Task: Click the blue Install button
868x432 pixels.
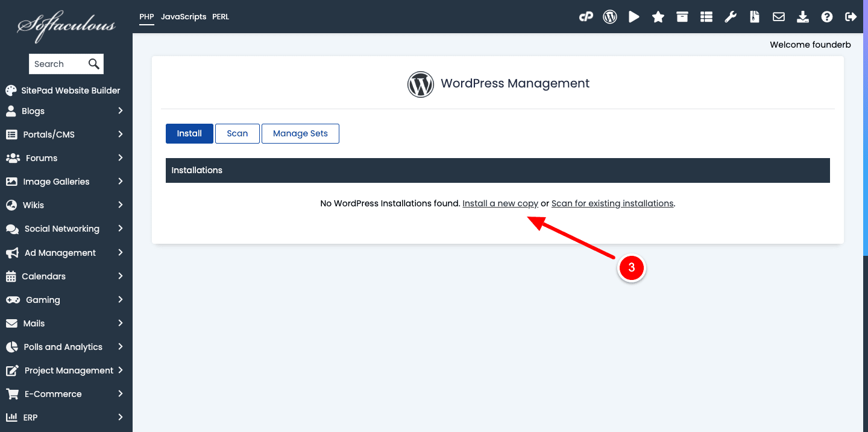Action: [189, 133]
